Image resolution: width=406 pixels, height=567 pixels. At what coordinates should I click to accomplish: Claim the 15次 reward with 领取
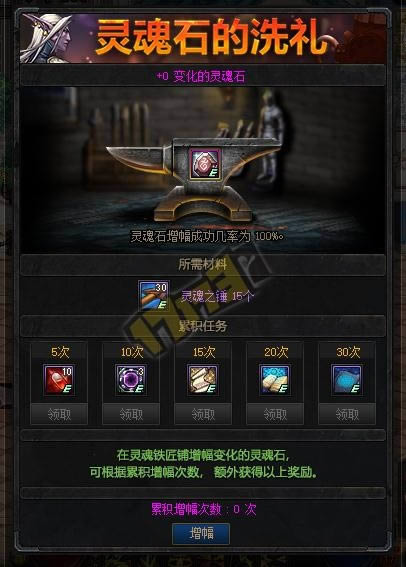click(x=203, y=414)
